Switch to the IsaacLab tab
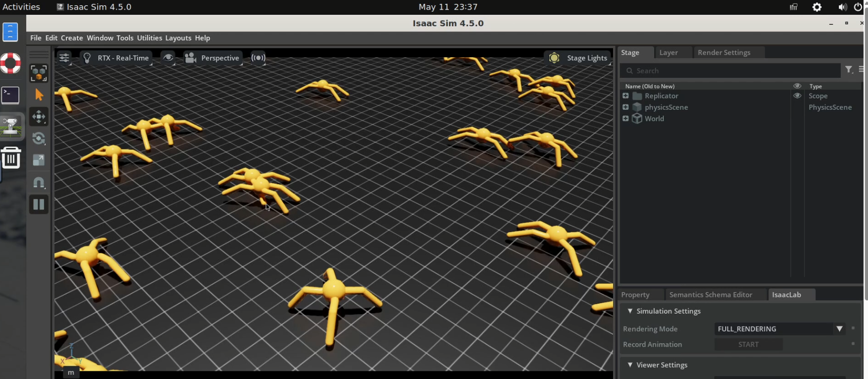Image resolution: width=868 pixels, height=379 pixels. click(786, 295)
